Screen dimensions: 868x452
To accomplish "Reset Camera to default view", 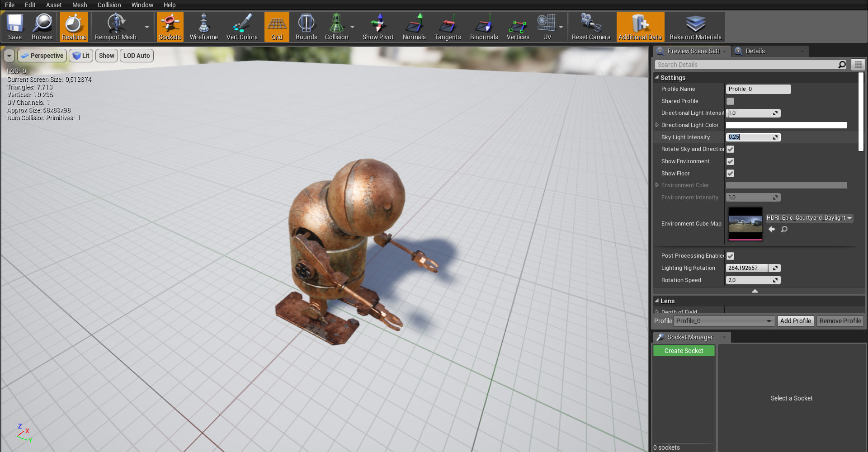I will point(591,27).
